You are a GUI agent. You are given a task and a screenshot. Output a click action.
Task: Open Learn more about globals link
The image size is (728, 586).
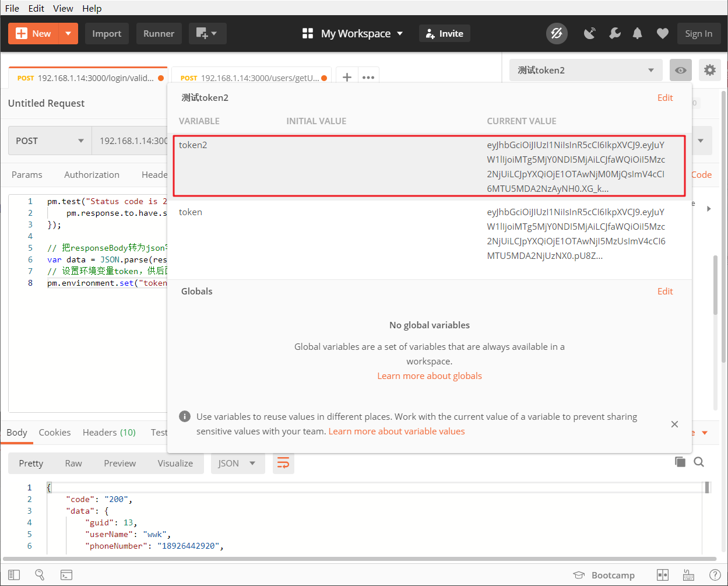[x=430, y=376]
